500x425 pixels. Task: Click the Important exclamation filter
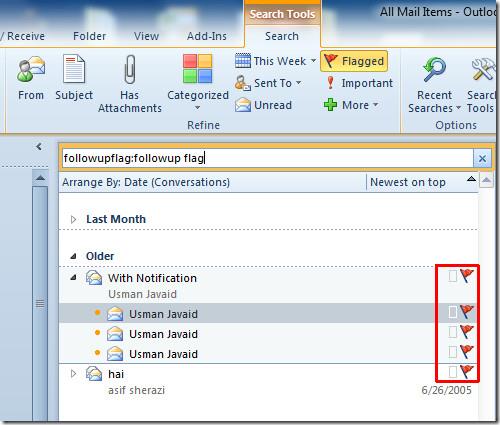point(359,83)
